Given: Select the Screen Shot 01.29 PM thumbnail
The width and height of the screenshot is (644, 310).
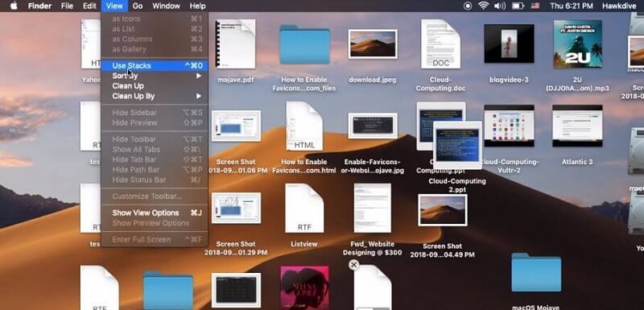Looking at the screenshot, I should 236,208.
